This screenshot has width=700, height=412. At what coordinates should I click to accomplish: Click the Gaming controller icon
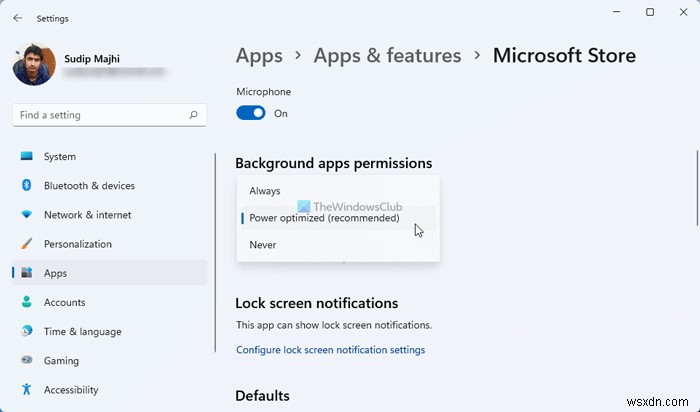(x=26, y=360)
